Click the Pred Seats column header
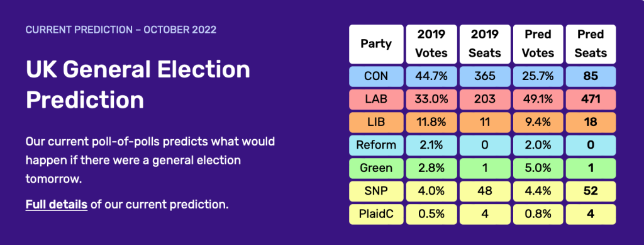This screenshot has width=644, height=245. (591, 44)
